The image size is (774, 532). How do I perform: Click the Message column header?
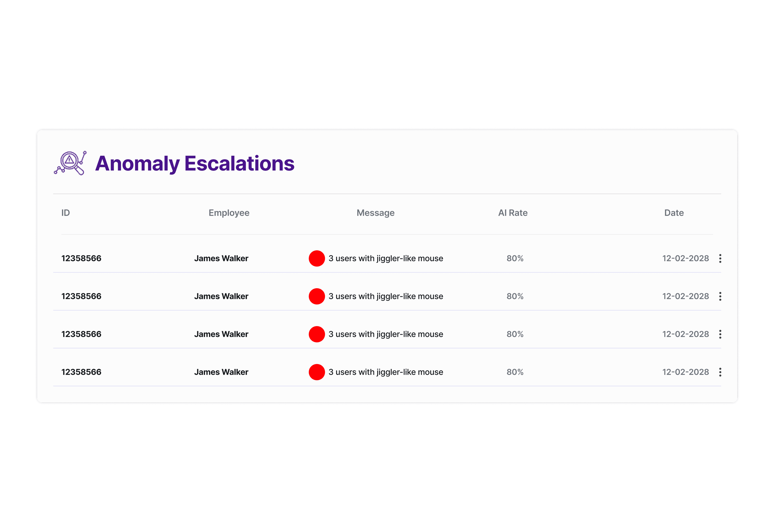375,213
